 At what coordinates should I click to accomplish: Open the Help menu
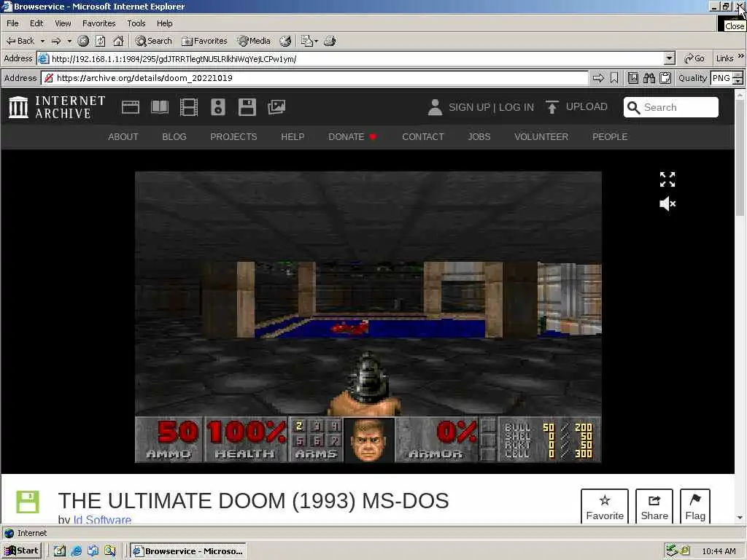[x=165, y=23]
